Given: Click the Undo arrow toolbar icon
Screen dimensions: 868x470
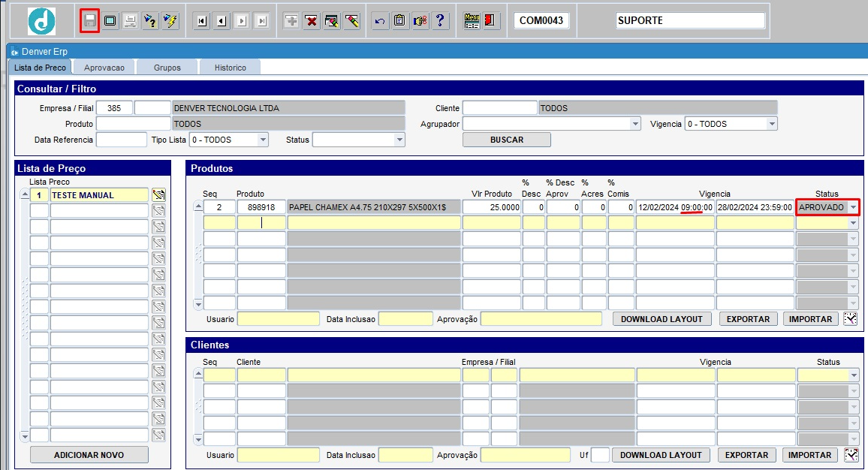Looking at the screenshot, I should (x=380, y=21).
